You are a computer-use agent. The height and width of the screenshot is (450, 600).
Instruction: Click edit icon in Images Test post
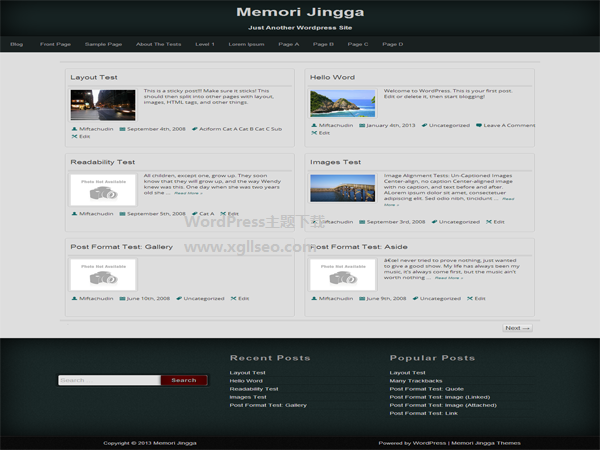pos(489,222)
